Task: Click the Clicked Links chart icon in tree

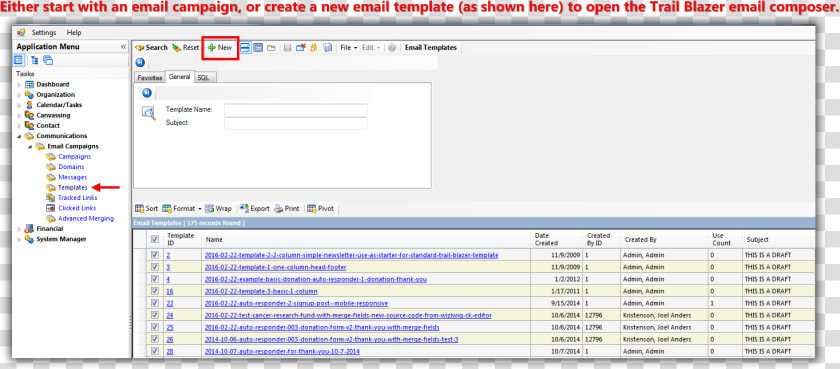Action: [50, 208]
